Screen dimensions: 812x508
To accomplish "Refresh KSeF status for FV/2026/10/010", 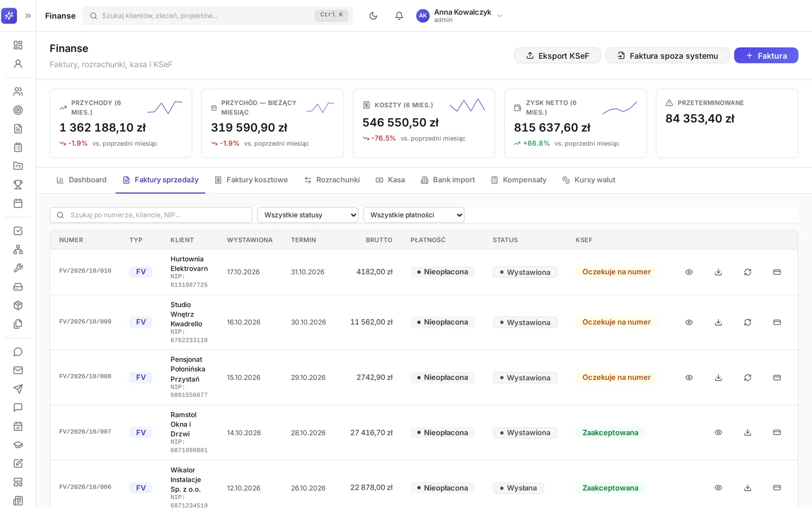I will 748,272.
